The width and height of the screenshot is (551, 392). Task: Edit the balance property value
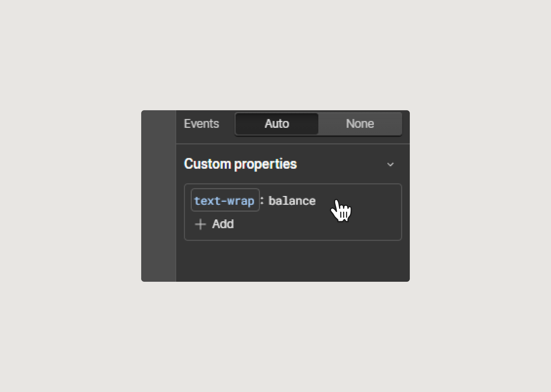[292, 201]
